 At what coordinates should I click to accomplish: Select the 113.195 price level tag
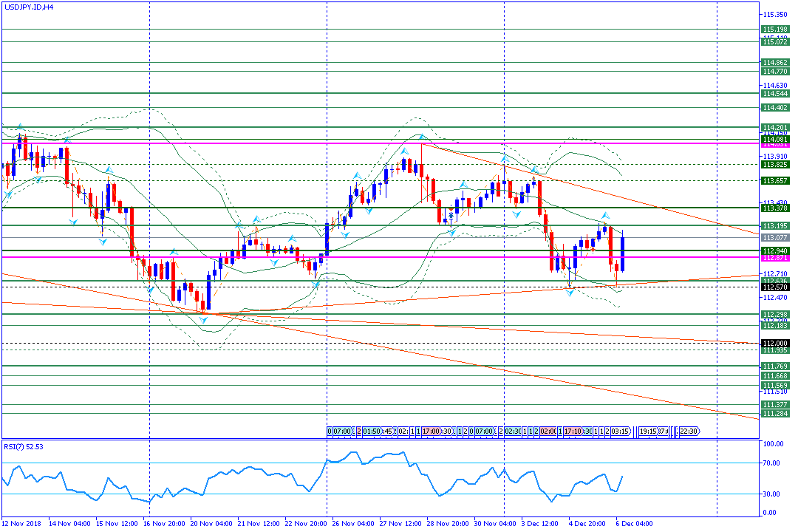coord(775,225)
